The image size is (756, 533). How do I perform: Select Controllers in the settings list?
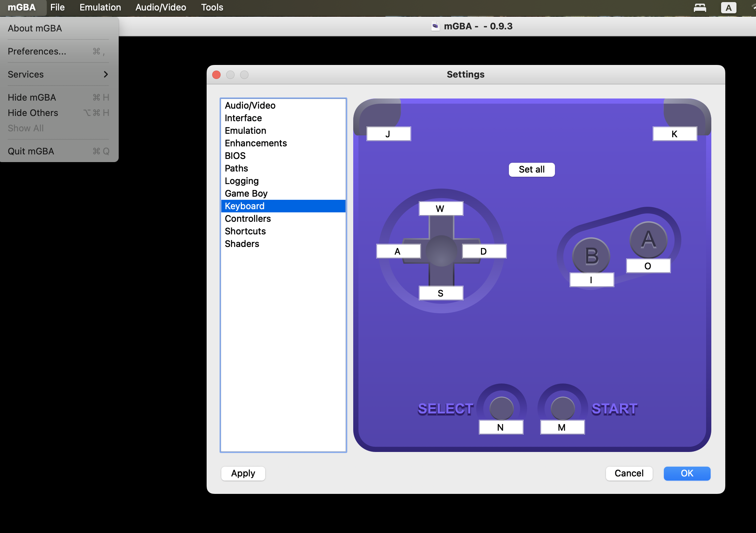tap(248, 219)
